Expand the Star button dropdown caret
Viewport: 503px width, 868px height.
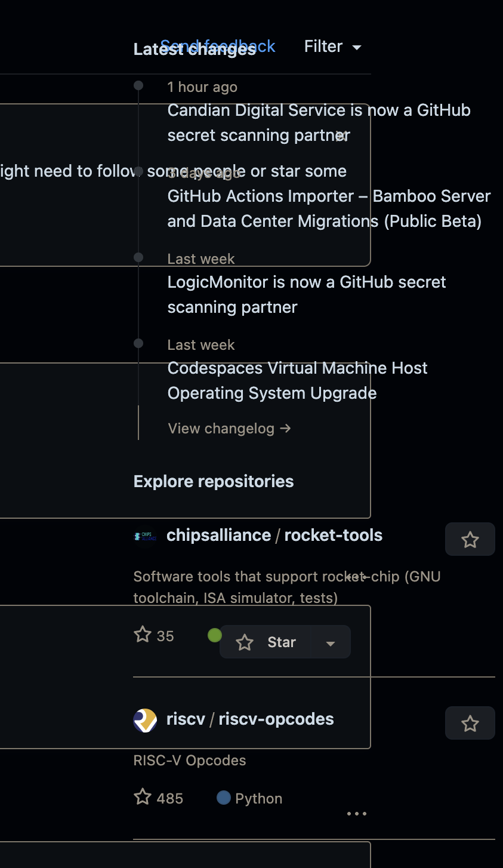[331, 644]
